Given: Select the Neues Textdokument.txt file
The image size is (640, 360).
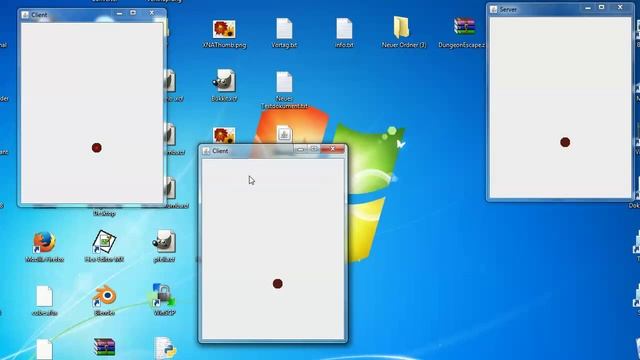Looking at the screenshot, I should click(x=284, y=82).
